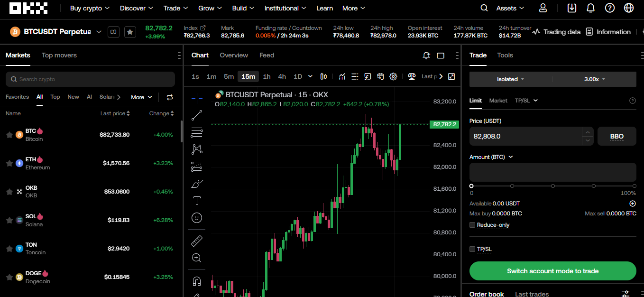Open the chart Indicators icon

pos(342,76)
